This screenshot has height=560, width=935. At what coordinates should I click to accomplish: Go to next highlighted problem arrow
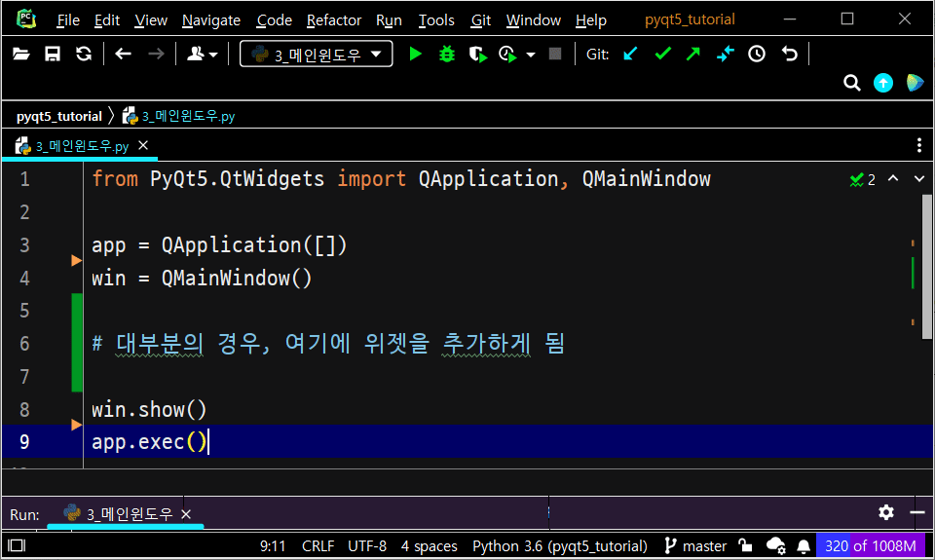[918, 178]
